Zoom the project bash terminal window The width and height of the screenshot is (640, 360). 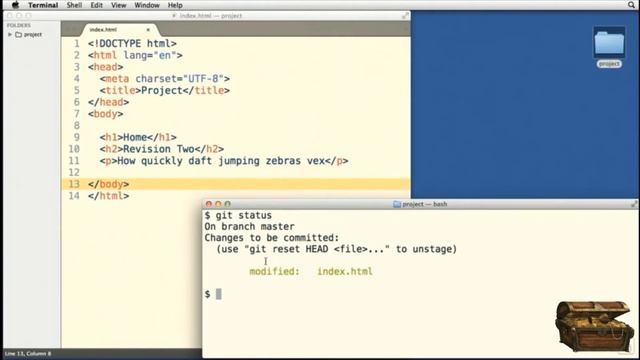coord(227,204)
